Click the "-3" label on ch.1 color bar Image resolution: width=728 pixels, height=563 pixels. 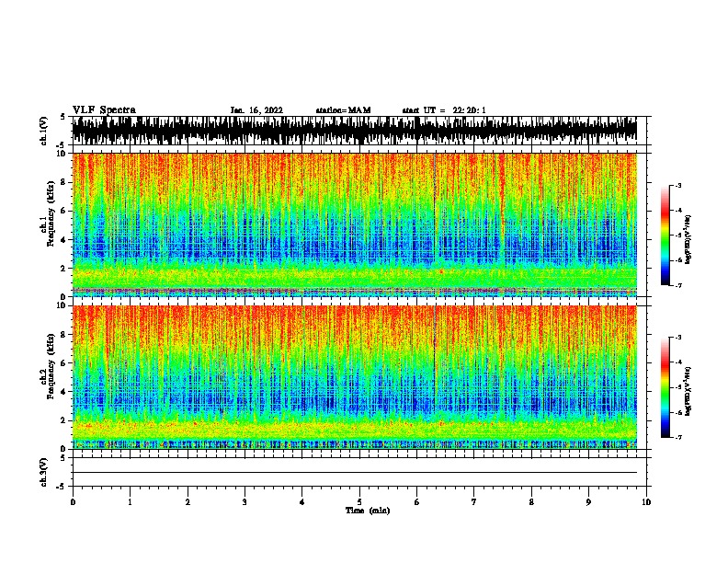(677, 186)
